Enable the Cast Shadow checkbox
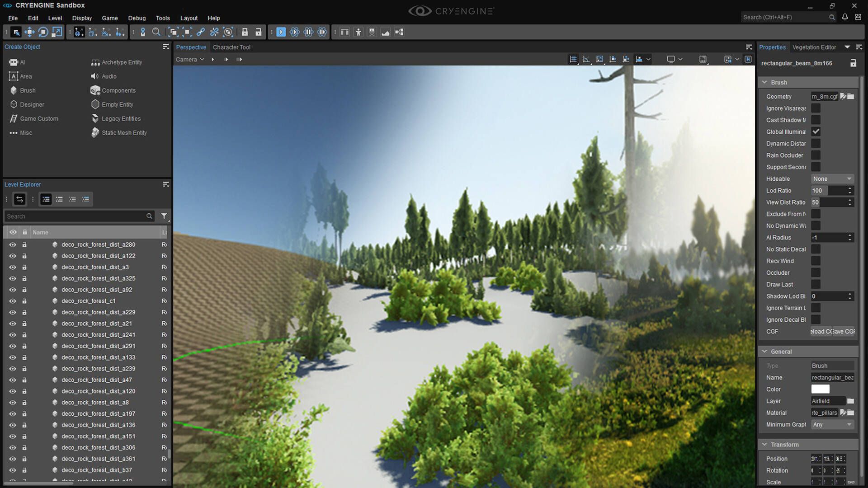This screenshot has height=488, width=868. tap(816, 119)
